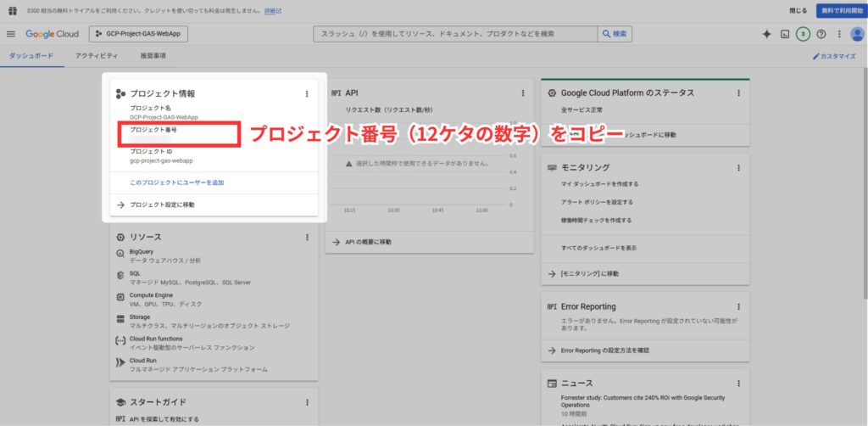The image size is (868, 426).
Task: Open ニュース card options menu
Action: tap(738, 384)
